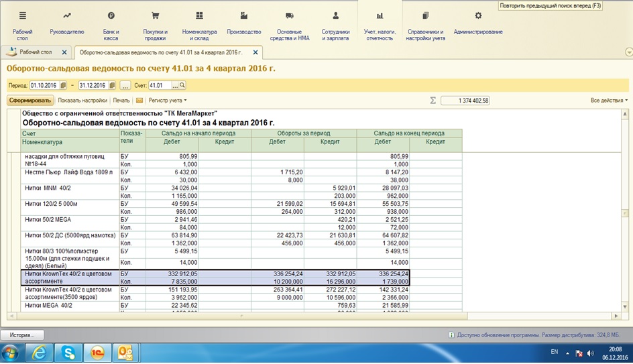The width and height of the screenshot is (633, 364).
Task: Open period selection ellipsis button
Action: click(x=125, y=86)
